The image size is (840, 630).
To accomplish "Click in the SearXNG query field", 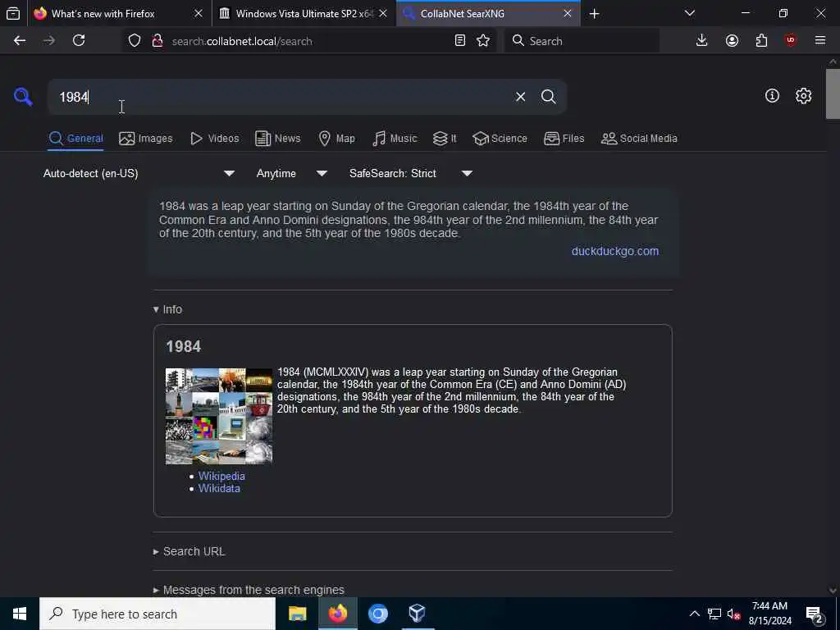I will (x=284, y=97).
